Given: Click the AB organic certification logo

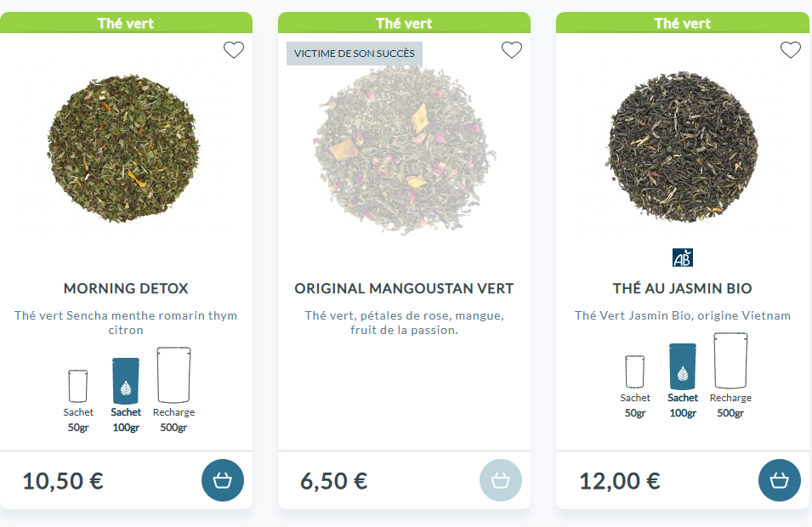Looking at the screenshot, I should 681,256.
